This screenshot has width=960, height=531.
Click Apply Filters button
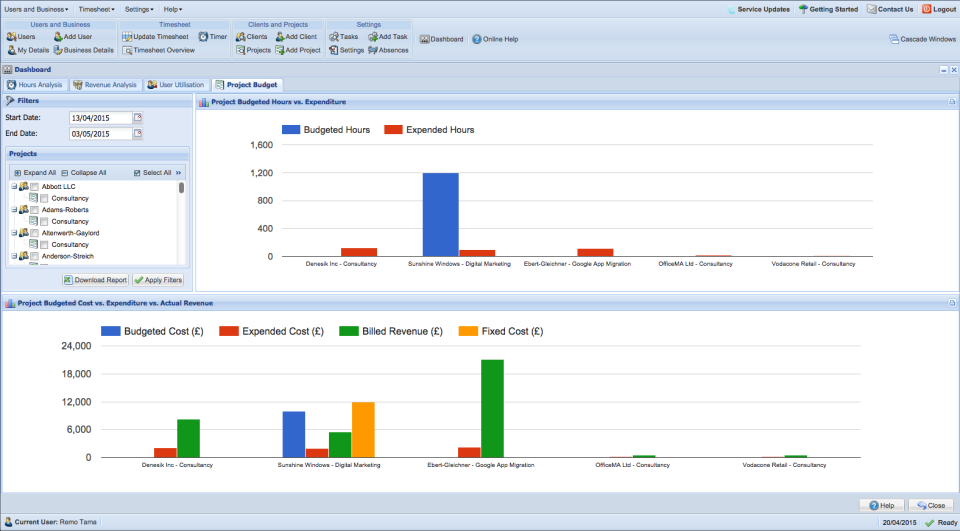(158, 280)
